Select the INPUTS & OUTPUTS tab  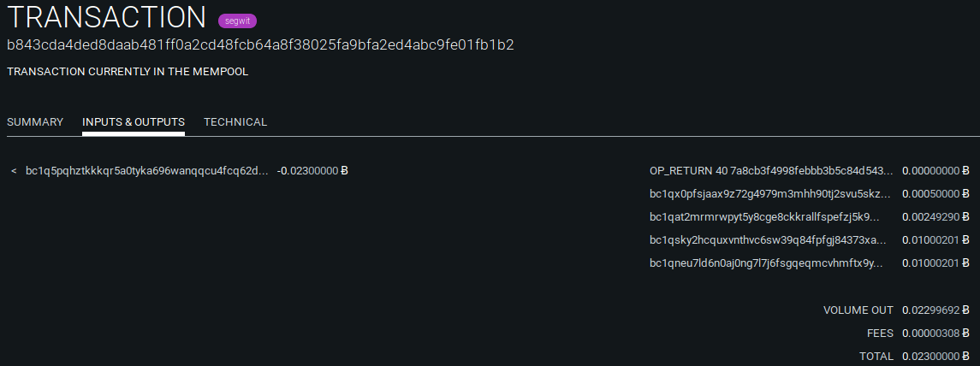[134, 121]
